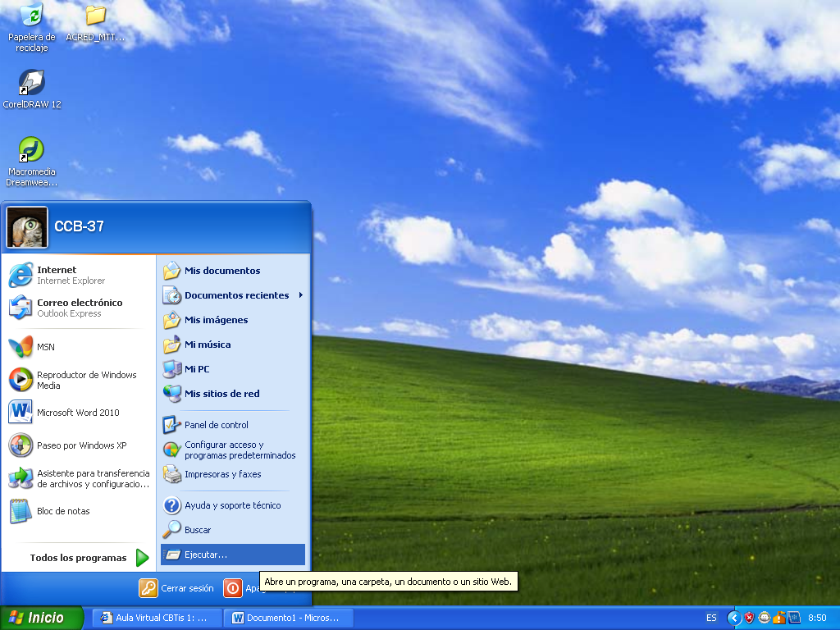This screenshot has height=630, width=840.
Task: Click the CCB-37 user name header
Action: [x=79, y=226]
